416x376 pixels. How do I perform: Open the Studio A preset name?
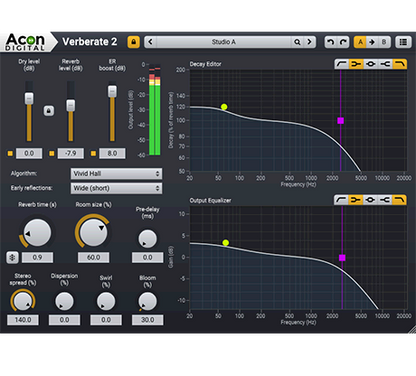click(224, 42)
